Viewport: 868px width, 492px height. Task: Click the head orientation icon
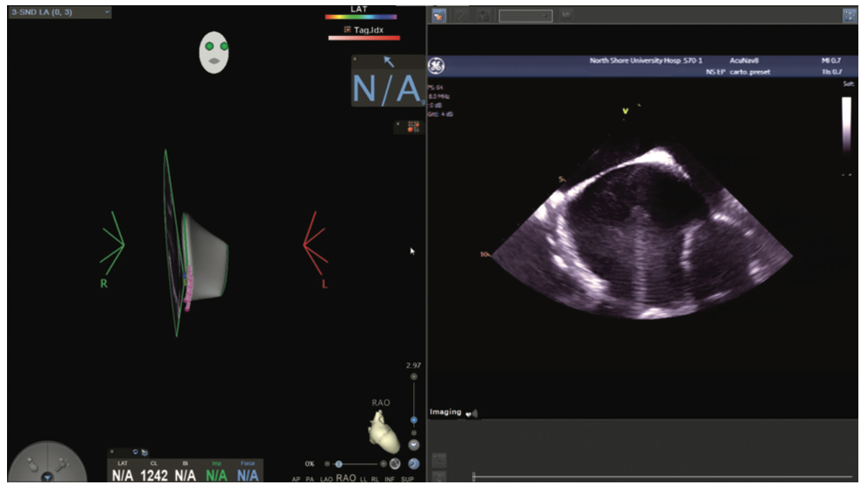pos(213,52)
